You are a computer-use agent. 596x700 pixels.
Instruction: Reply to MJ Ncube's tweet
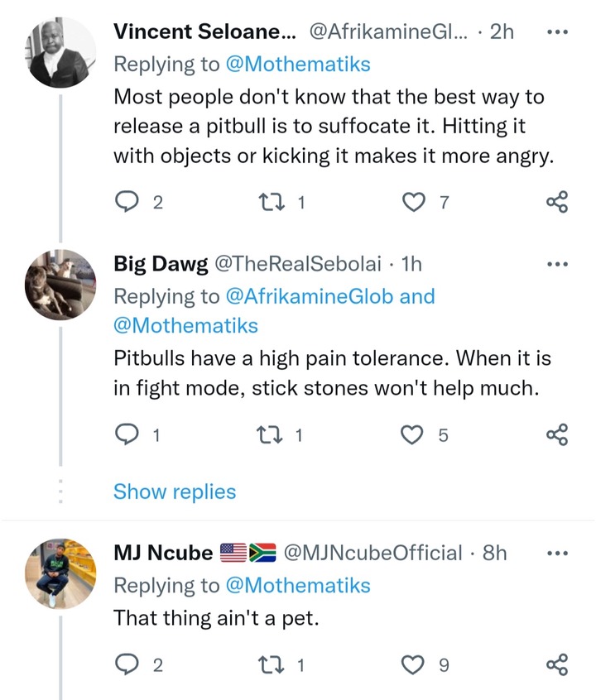click(127, 664)
